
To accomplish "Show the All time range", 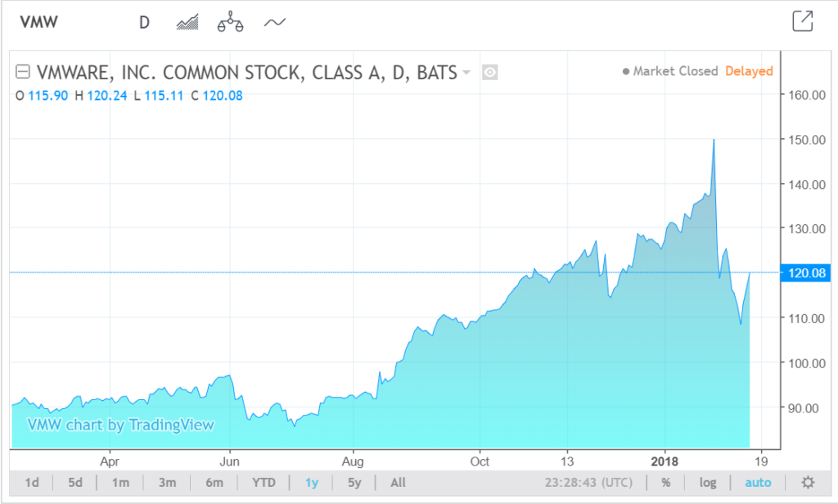I will 398,483.
